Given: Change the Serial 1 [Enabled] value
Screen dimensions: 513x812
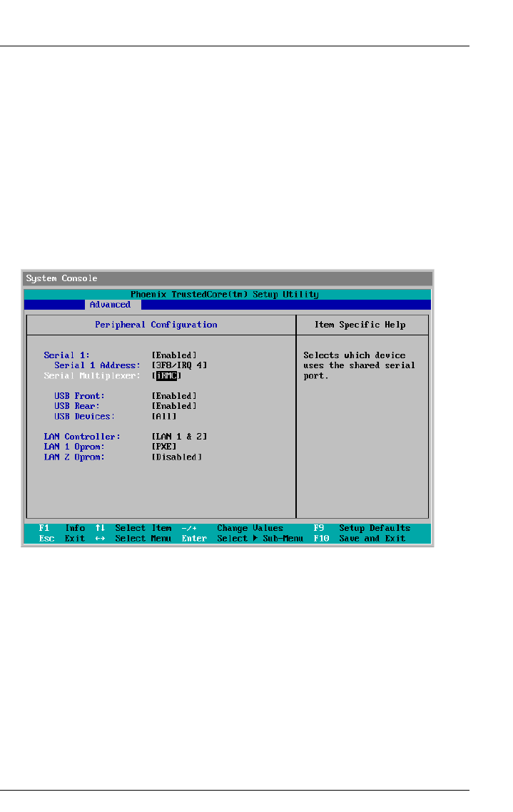Looking at the screenshot, I should (x=174, y=355).
